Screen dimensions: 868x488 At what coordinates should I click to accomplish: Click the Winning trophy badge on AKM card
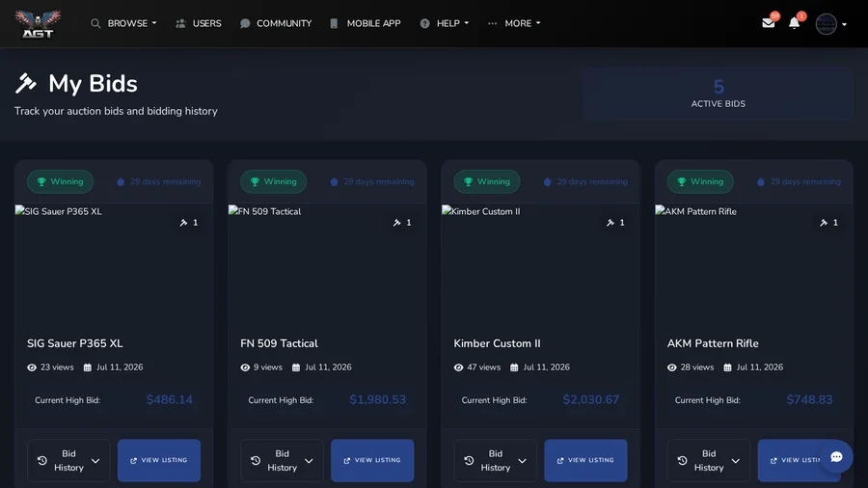[700, 181]
